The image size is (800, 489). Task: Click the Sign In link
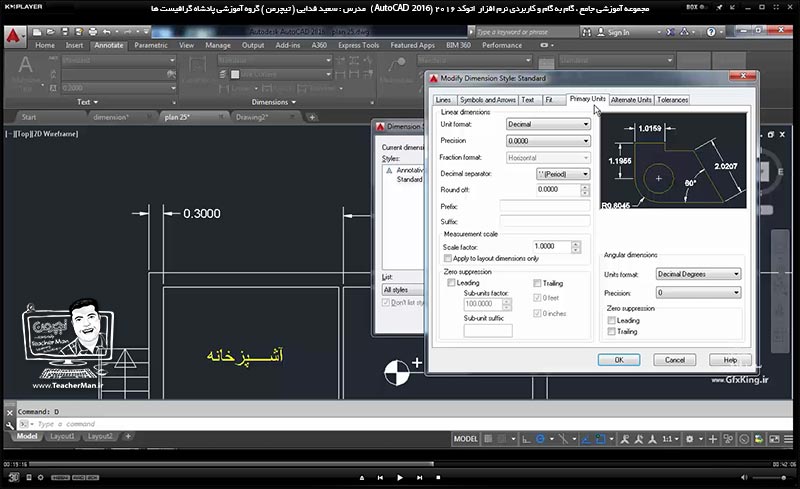[x=618, y=32]
